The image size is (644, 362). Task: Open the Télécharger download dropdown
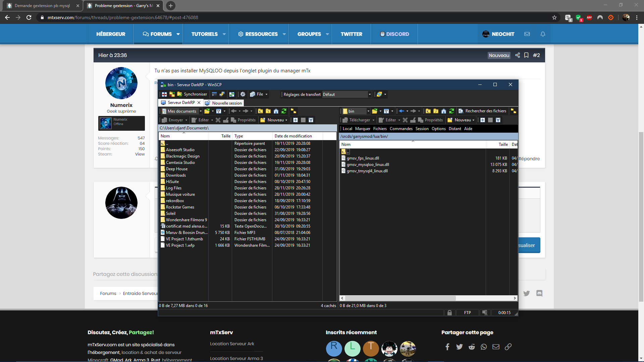pos(358,120)
